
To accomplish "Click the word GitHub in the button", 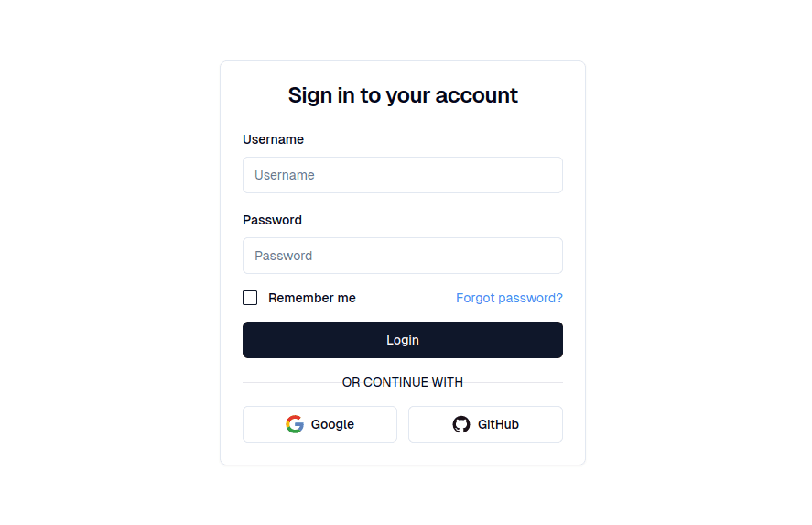I will click(498, 424).
